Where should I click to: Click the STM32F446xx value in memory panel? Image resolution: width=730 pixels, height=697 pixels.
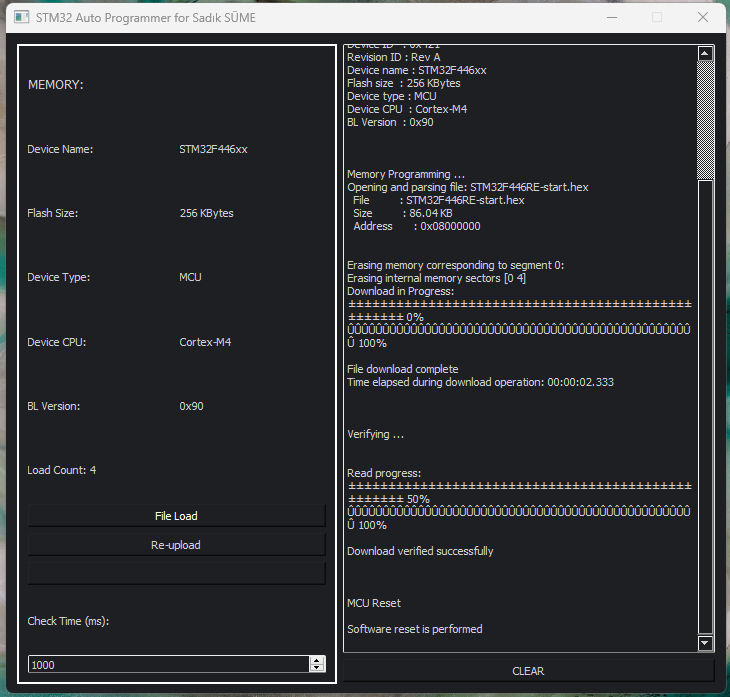pyautogui.click(x=213, y=149)
